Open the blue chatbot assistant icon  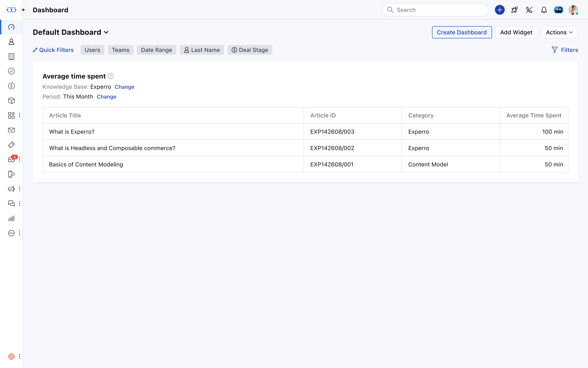coord(558,10)
